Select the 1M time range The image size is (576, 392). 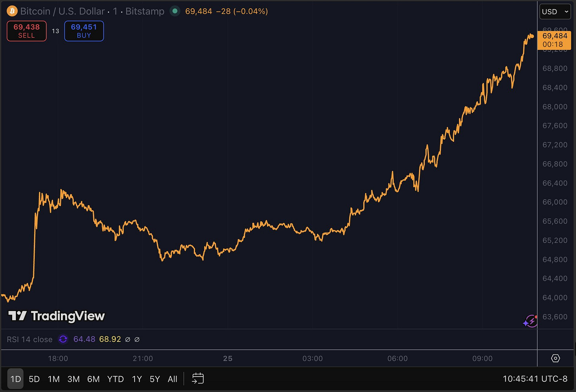(x=54, y=379)
